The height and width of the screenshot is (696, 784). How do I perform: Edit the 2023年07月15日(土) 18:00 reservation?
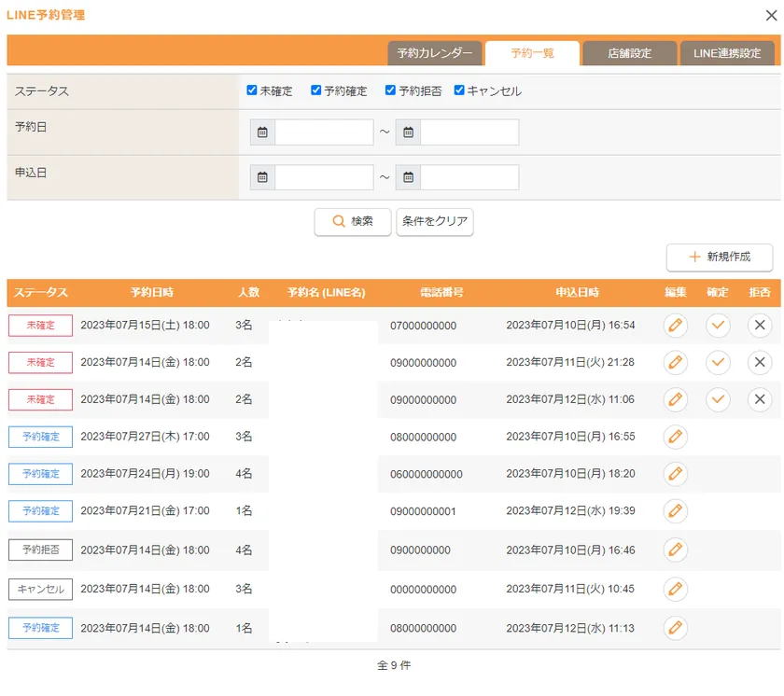pyautogui.click(x=675, y=325)
